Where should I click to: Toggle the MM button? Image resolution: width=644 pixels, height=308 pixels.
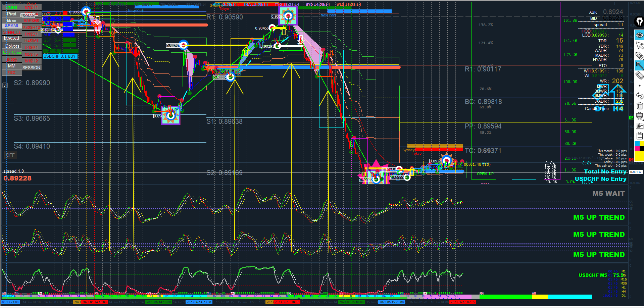(x=12, y=66)
